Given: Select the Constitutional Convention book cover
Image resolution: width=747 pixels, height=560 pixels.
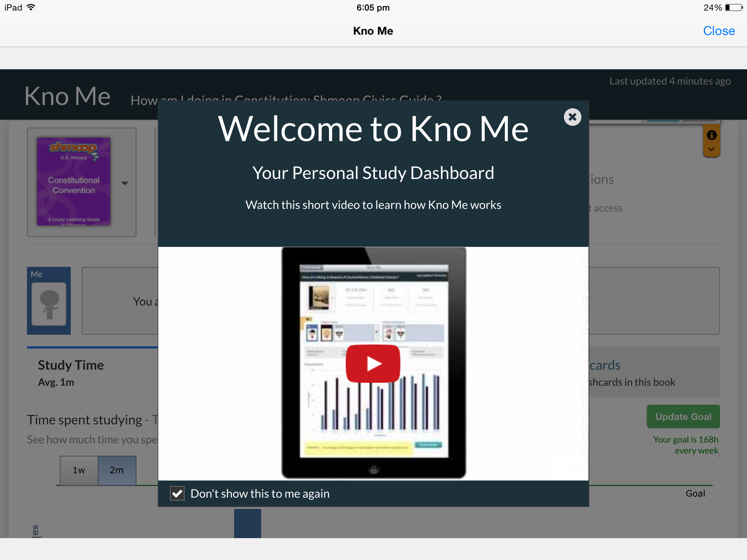Looking at the screenshot, I should (73, 181).
